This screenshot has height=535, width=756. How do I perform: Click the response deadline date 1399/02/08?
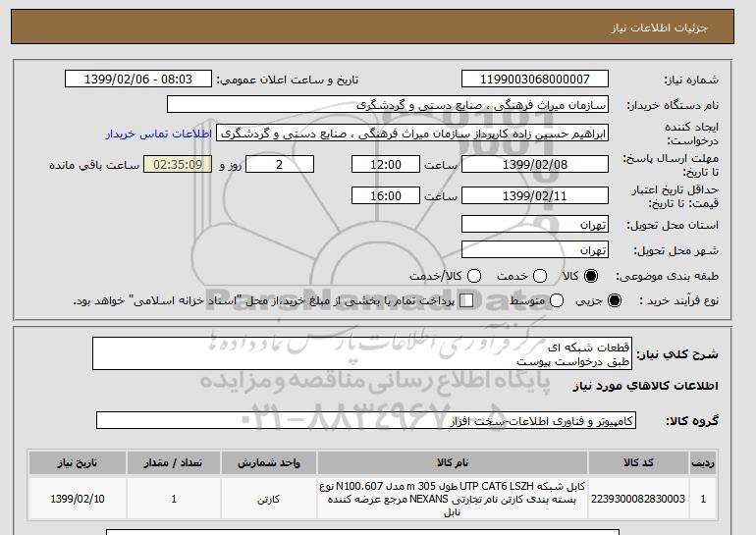[535, 164]
